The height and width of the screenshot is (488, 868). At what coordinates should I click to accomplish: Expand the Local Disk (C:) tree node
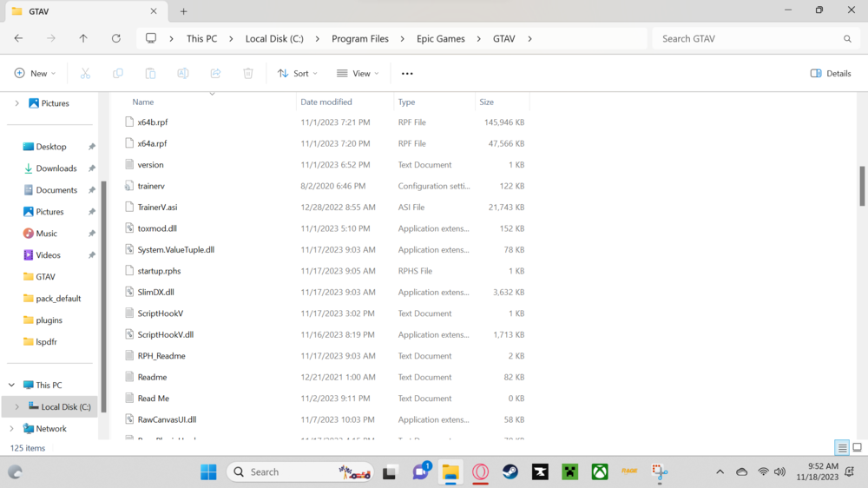16,406
